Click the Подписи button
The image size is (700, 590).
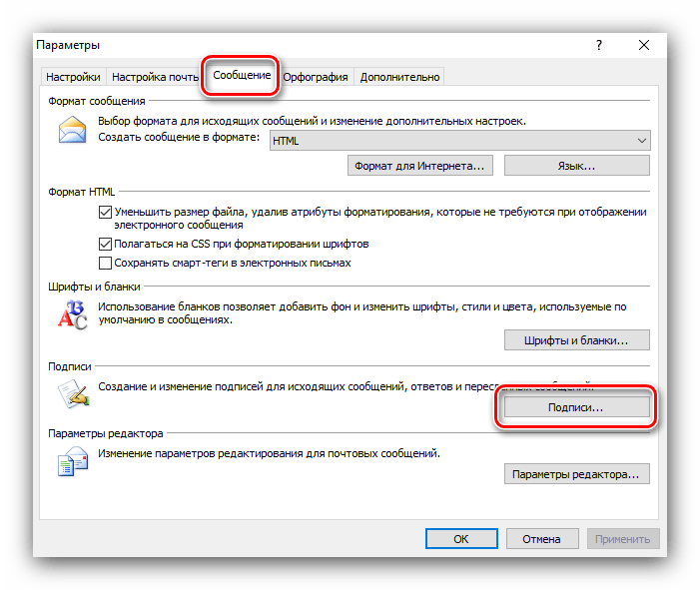coord(576,407)
